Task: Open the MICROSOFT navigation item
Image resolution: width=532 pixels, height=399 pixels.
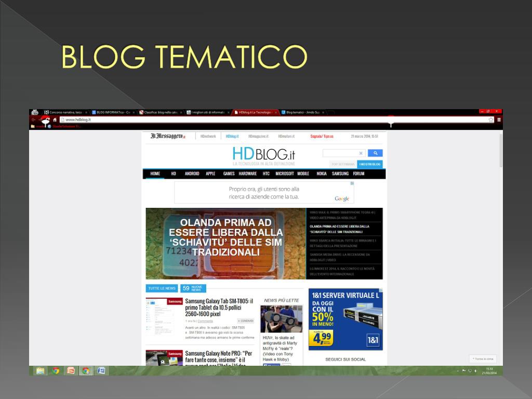Action: point(285,174)
